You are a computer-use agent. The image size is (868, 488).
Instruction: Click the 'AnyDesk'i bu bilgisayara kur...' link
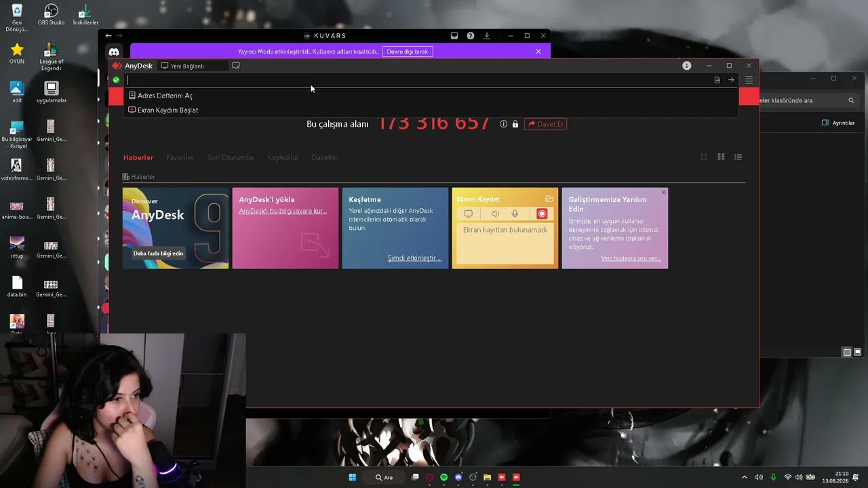pyautogui.click(x=283, y=211)
